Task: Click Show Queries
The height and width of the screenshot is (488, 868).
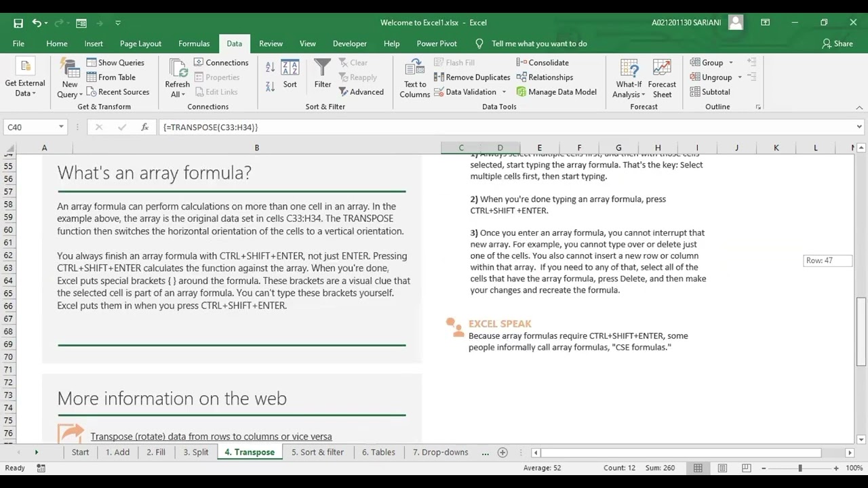Action: pos(115,62)
